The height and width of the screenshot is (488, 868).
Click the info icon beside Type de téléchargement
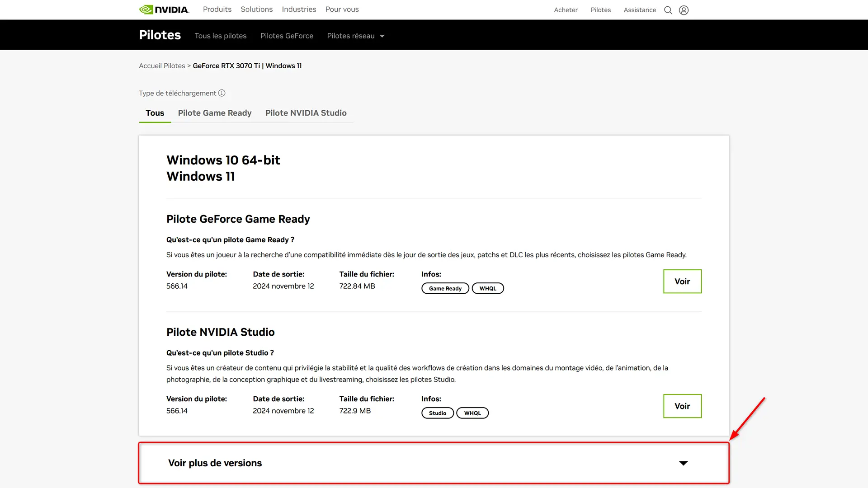222,93
